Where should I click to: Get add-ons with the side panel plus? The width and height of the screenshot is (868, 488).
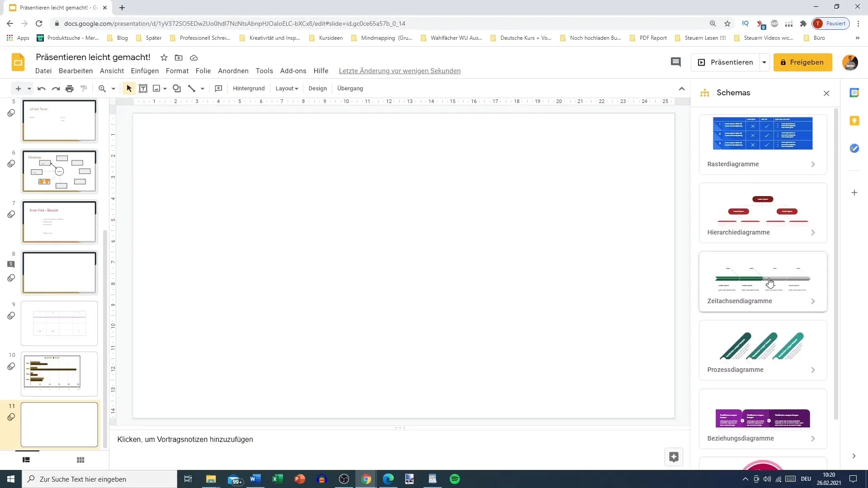tap(854, 192)
